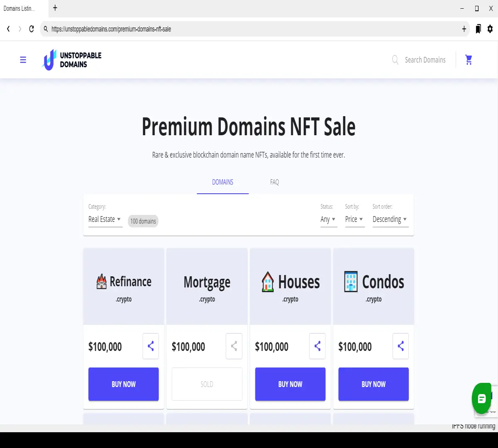498x448 pixels.
Task: Reload the current page
Action: tap(31, 29)
